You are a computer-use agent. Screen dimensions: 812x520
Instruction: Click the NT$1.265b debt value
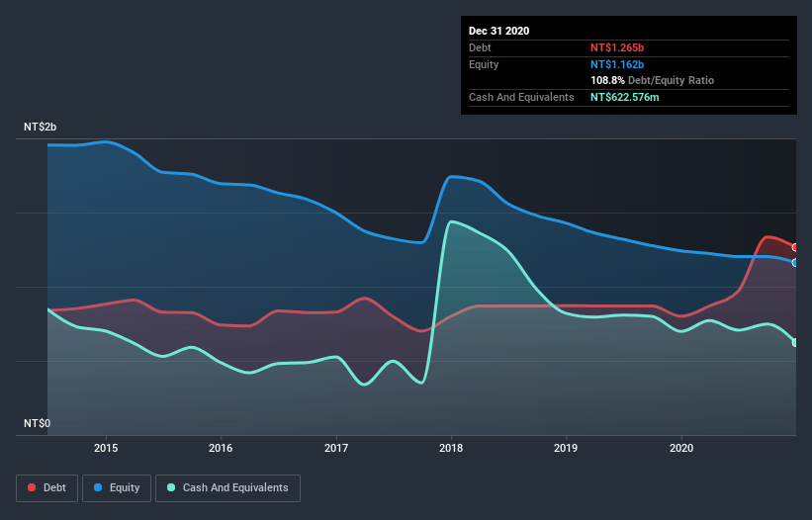pyautogui.click(x=617, y=47)
